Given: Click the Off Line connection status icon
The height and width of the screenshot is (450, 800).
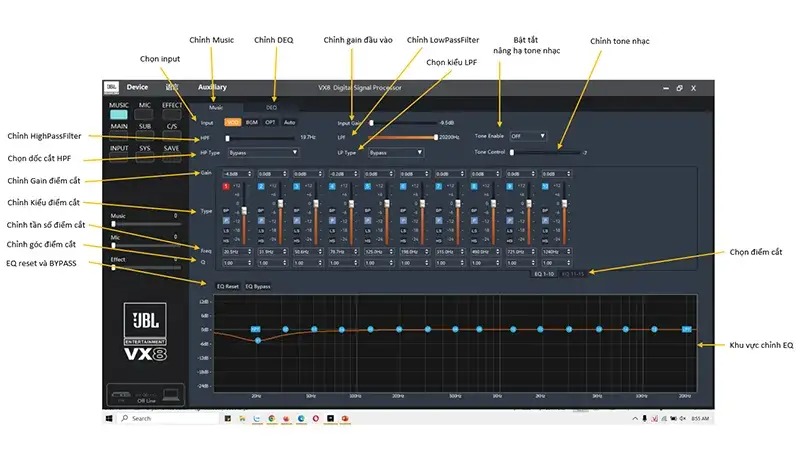Looking at the screenshot, I should click(146, 395).
